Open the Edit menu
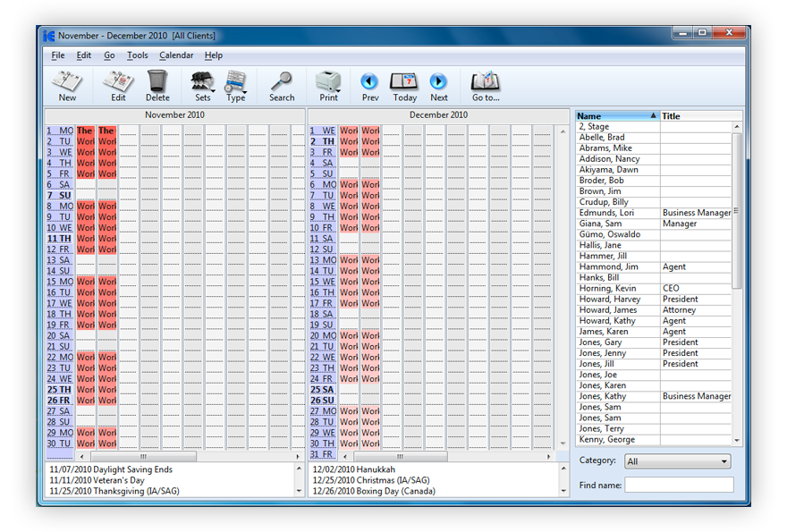 (x=84, y=55)
